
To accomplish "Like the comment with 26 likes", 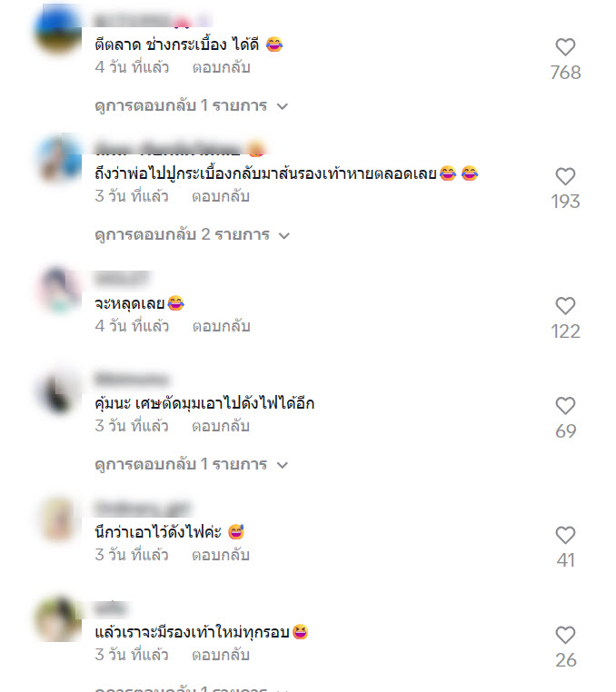I will point(565,635).
